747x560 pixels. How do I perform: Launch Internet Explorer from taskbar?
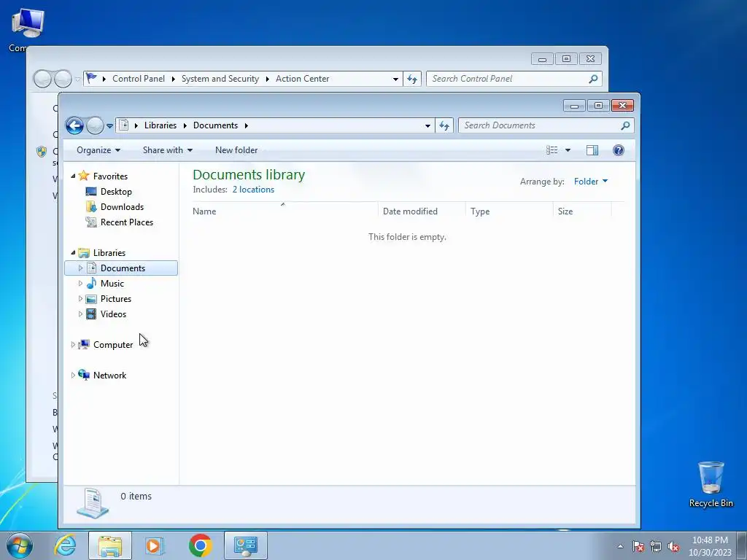(x=65, y=545)
